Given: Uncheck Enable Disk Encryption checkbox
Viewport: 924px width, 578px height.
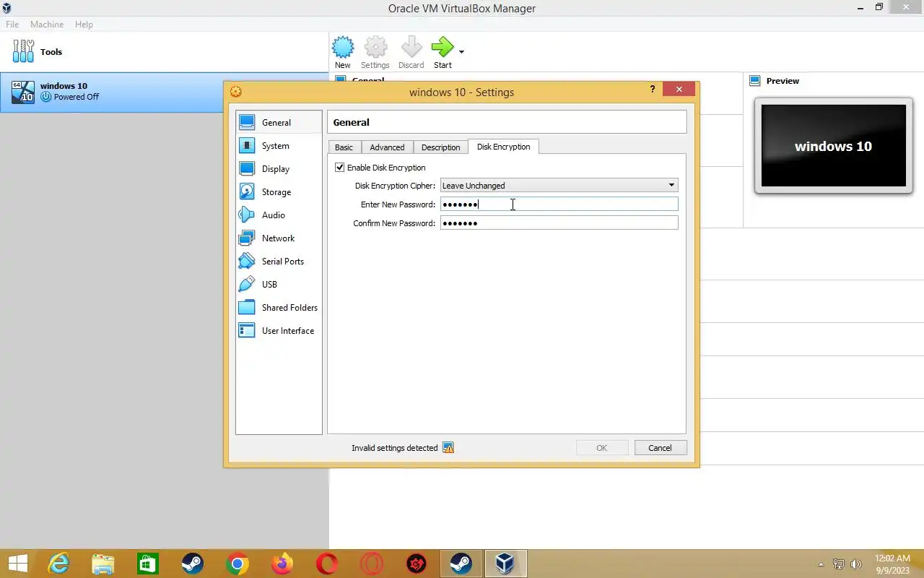Looking at the screenshot, I should tap(340, 168).
